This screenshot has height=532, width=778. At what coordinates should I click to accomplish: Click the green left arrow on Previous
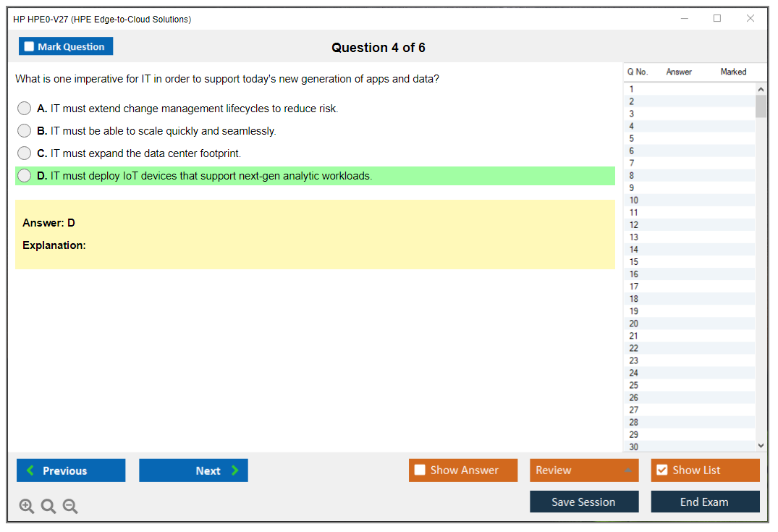(x=30, y=470)
